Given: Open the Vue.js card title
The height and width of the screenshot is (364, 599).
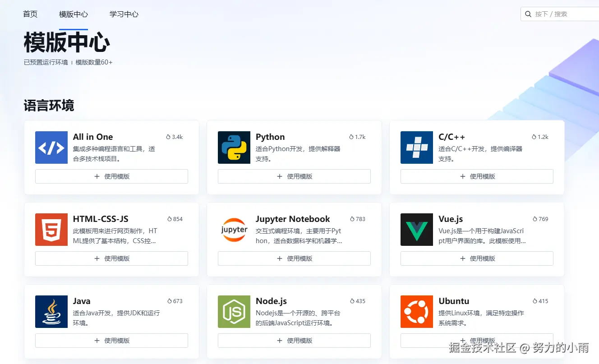Looking at the screenshot, I should (x=451, y=219).
